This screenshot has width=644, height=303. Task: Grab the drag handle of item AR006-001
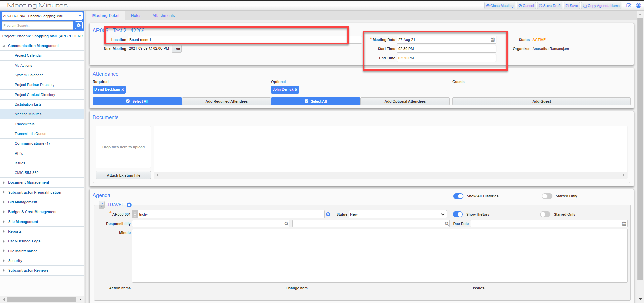click(135, 214)
